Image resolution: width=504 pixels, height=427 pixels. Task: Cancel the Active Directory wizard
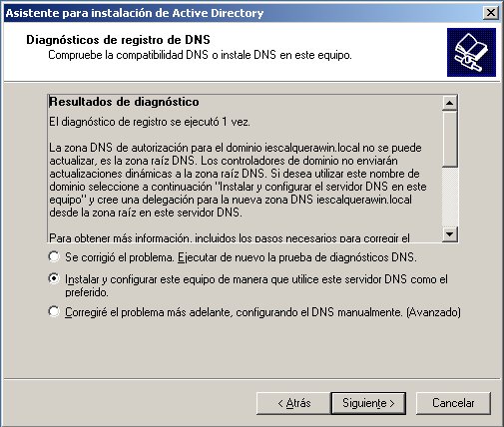point(453,403)
